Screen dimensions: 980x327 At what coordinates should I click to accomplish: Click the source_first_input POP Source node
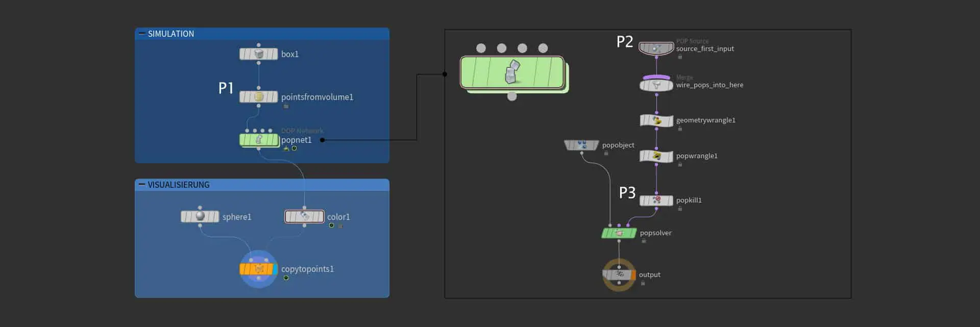[656, 48]
